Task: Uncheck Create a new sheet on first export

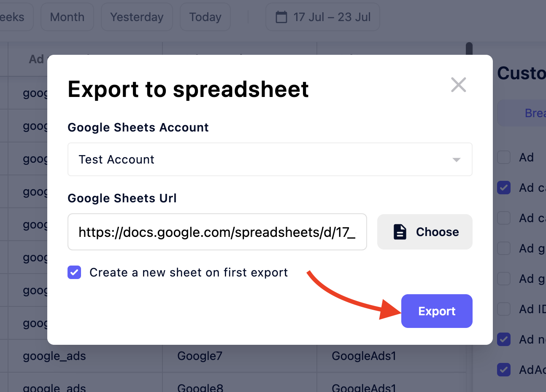Action: (74, 272)
